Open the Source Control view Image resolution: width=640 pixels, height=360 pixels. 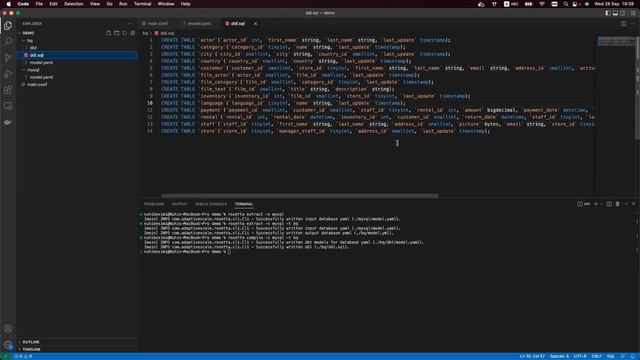8,58
